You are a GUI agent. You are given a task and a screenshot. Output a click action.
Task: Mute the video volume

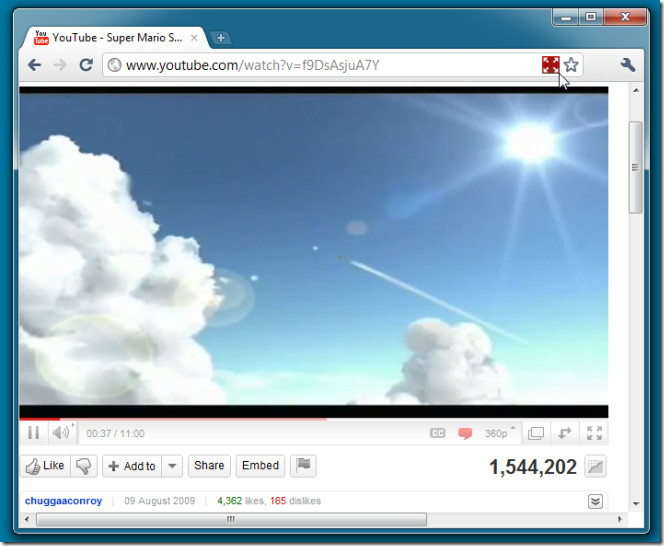[61, 433]
